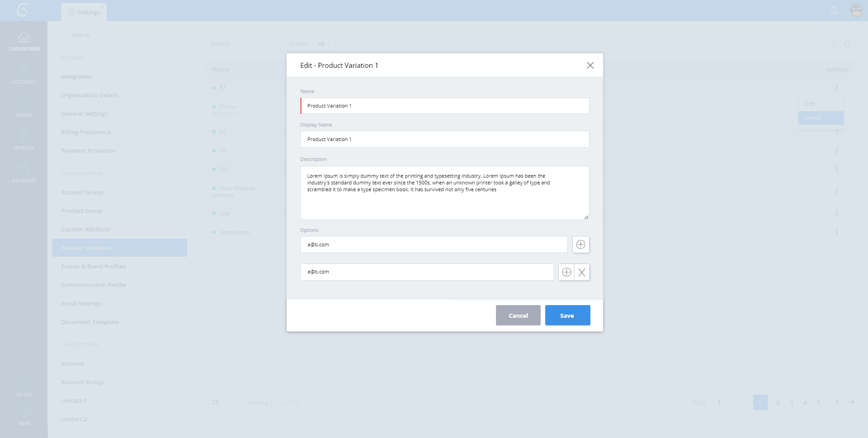868x438 pixels.
Task: Expand the page size 25 dropdown
Action: (x=223, y=402)
